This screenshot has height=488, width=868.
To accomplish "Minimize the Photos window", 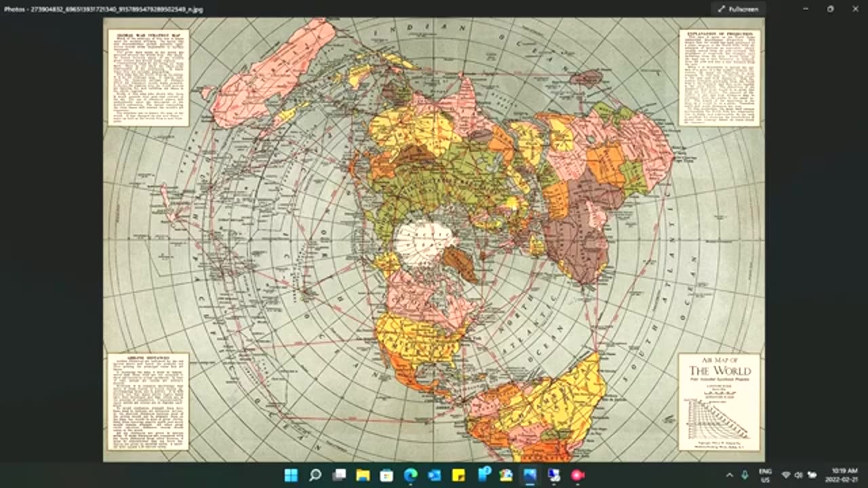I will [806, 9].
